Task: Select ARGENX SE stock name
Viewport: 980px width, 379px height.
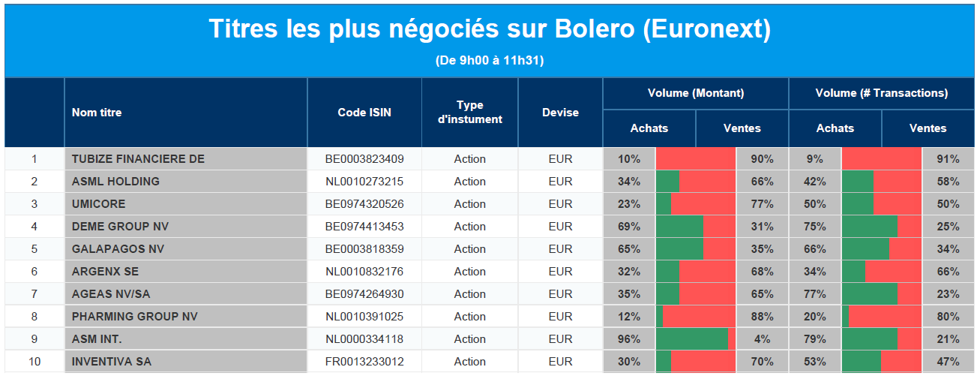Action: pos(105,272)
